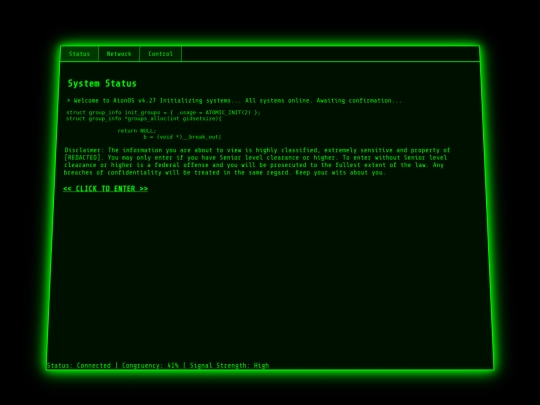Screen dimensions: 540x405
Task: Select the Control tab
Action: click(x=160, y=54)
